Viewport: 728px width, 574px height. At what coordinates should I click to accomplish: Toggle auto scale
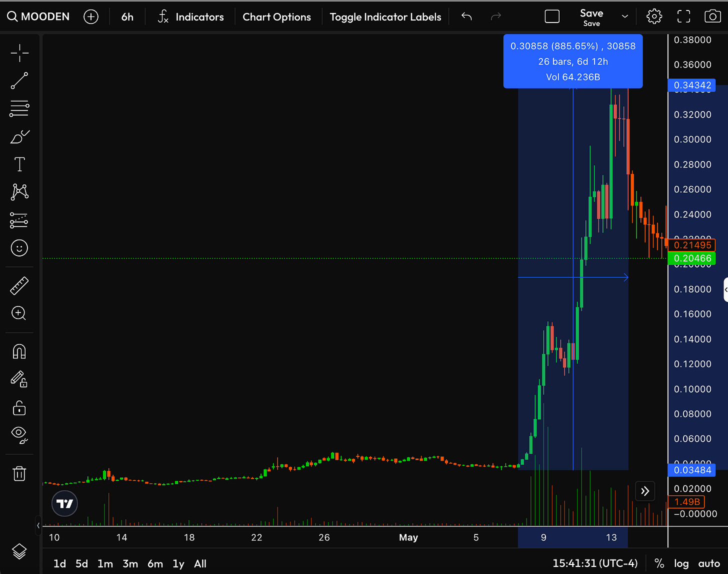[x=709, y=563]
